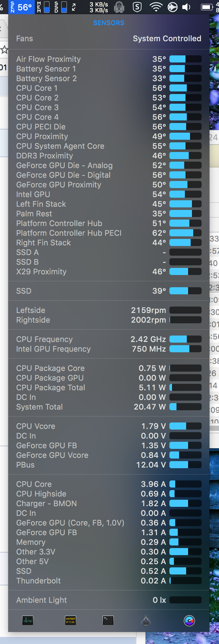Toggle the 56° sensors menu bar item
219x644 pixels.
coord(21,7)
